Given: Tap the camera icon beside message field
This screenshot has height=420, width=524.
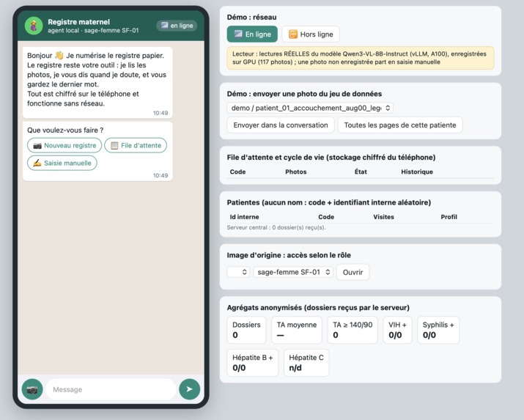Looking at the screenshot, I should click(x=32, y=389).
